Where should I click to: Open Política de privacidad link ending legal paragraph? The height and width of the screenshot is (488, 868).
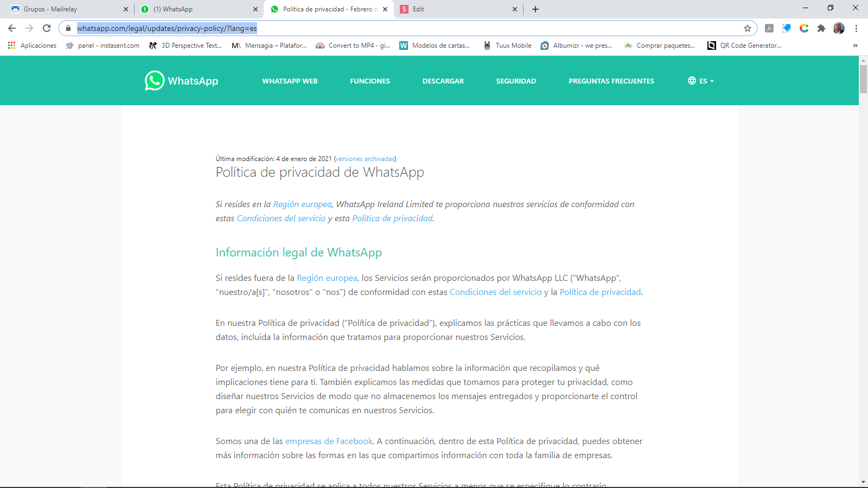(x=600, y=292)
